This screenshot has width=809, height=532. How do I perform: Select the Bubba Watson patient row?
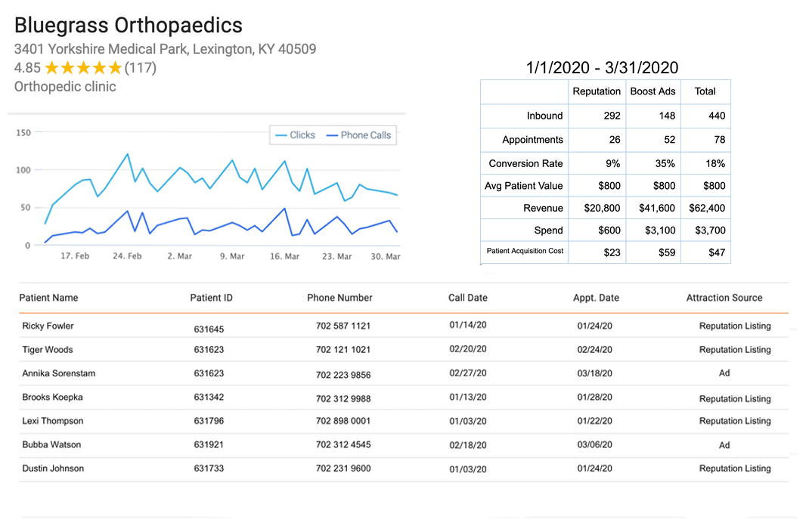click(404, 445)
